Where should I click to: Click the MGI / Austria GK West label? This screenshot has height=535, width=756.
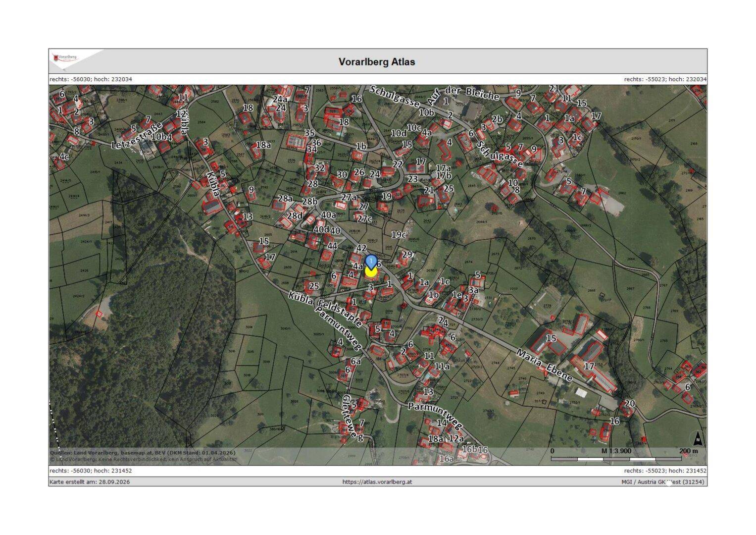coord(664,481)
